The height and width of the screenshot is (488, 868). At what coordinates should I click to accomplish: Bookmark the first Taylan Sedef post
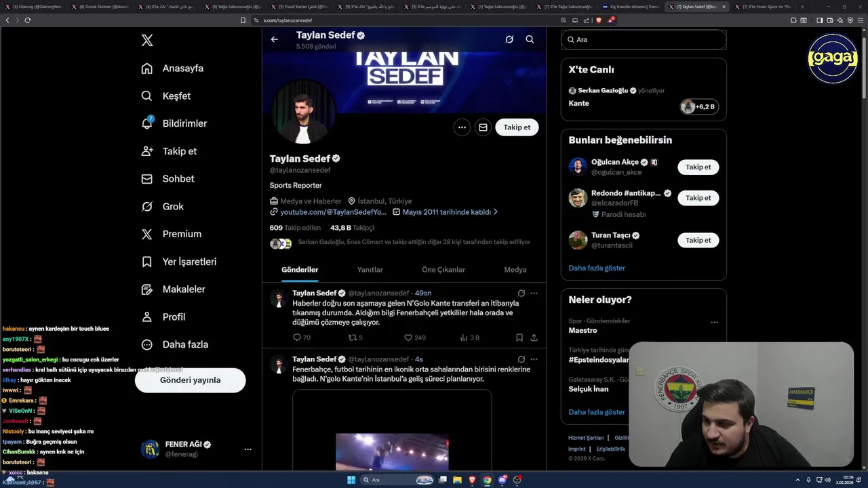point(519,338)
